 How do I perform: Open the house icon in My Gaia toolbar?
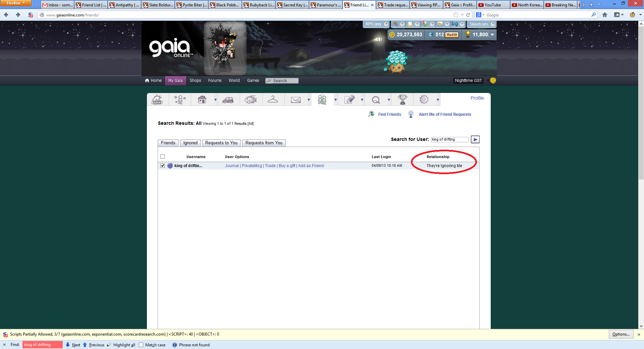click(x=202, y=100)
